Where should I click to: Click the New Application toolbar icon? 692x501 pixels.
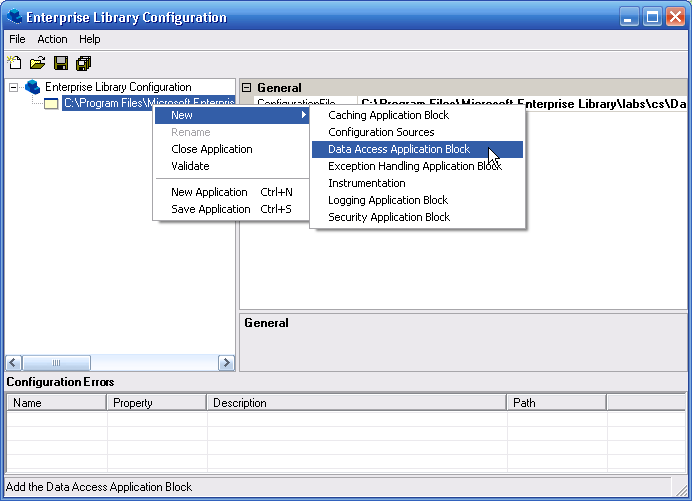[15, 63]
